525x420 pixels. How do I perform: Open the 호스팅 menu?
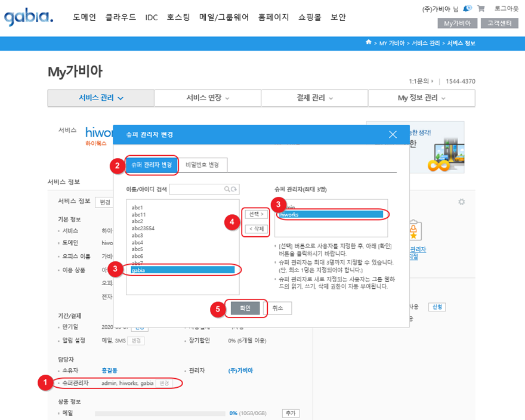[x=178, y=17]
